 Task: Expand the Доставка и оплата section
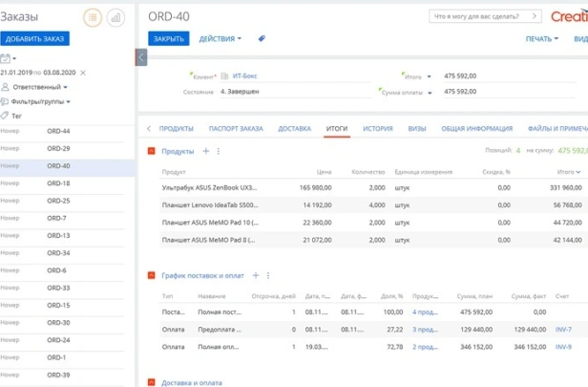(151, 381)
